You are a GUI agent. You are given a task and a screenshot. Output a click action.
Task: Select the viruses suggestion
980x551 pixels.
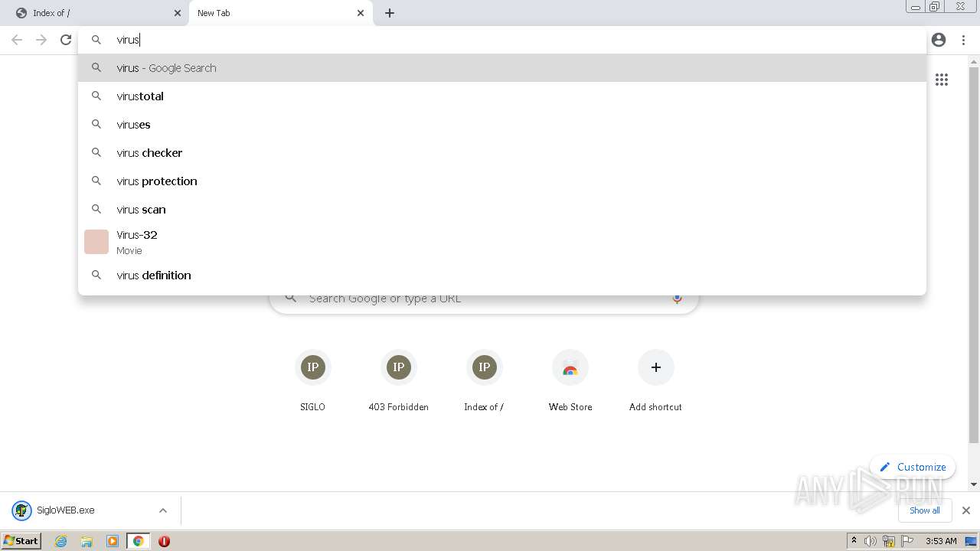click(502, 125)
